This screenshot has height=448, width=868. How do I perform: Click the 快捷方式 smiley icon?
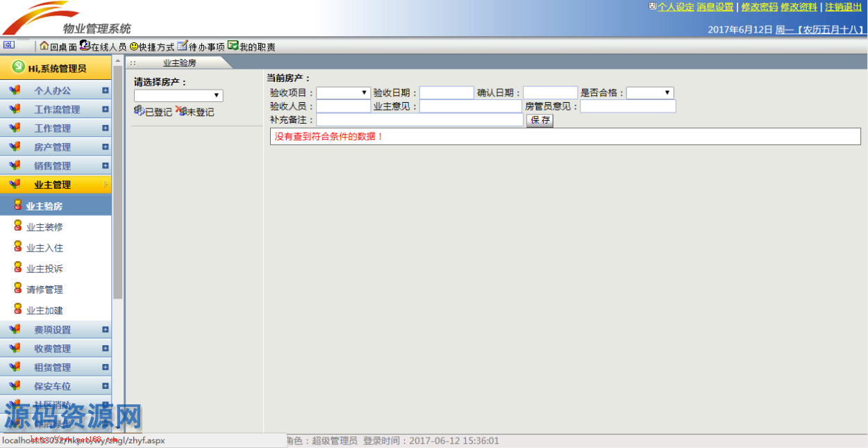[x=133, y=46]
